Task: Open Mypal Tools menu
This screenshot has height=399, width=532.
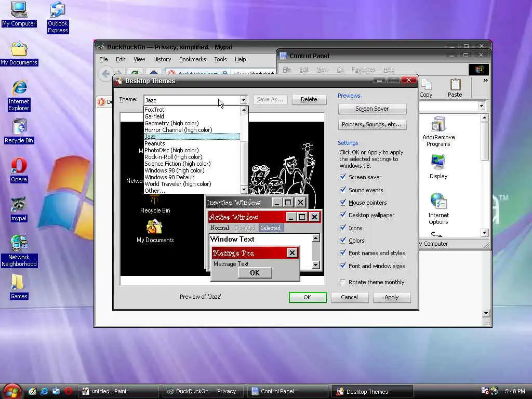Action: 220,59
